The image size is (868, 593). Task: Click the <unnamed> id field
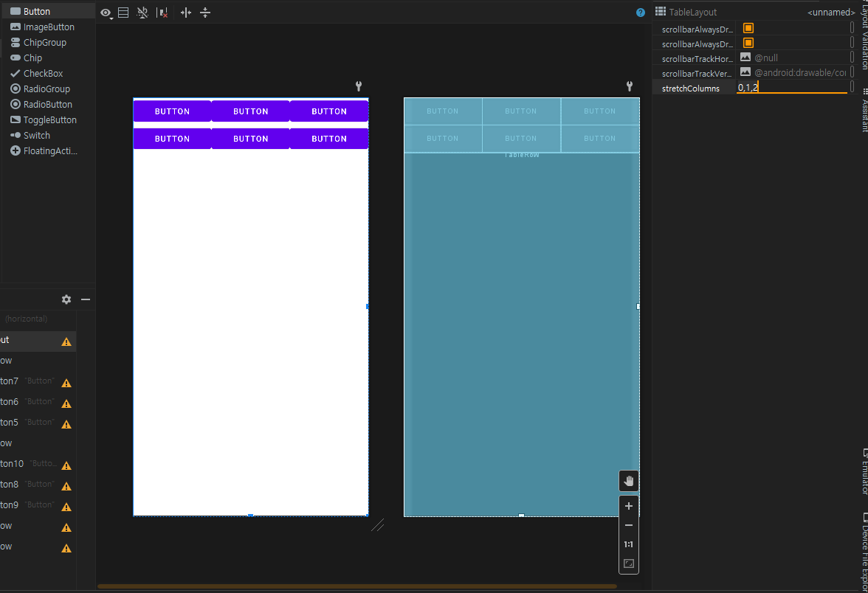831,12
